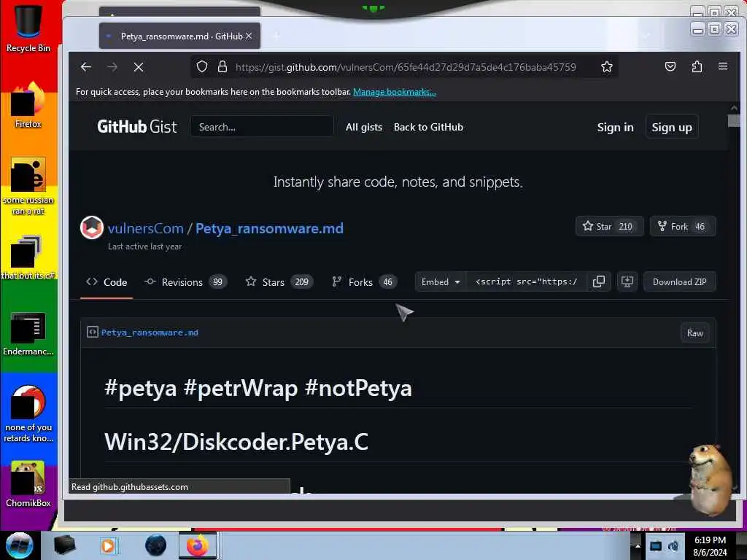The width and height of the screenshot is (747, 560).
Task: Open the media player taskbar icon
Action: (x=108, y=545)
